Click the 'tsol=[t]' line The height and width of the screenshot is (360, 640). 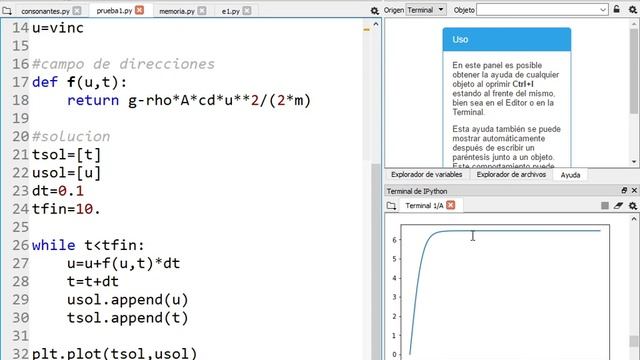66,155
